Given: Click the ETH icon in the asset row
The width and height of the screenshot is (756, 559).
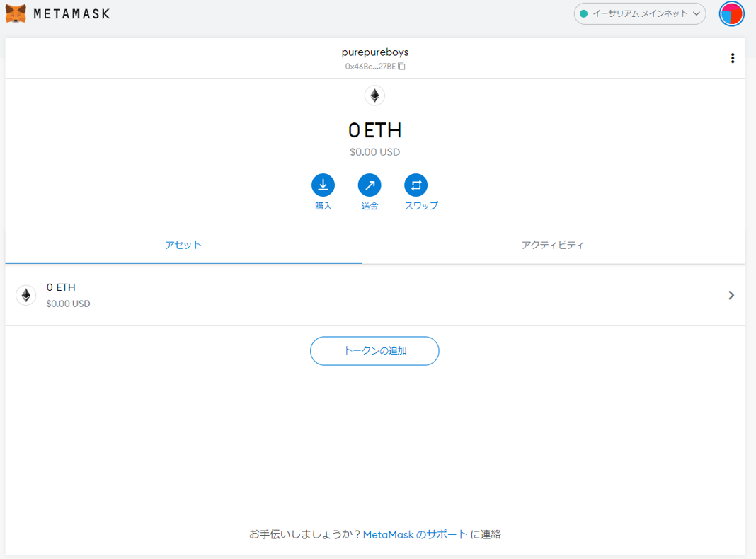Looking at the screenshot, I should click(26, 295).
